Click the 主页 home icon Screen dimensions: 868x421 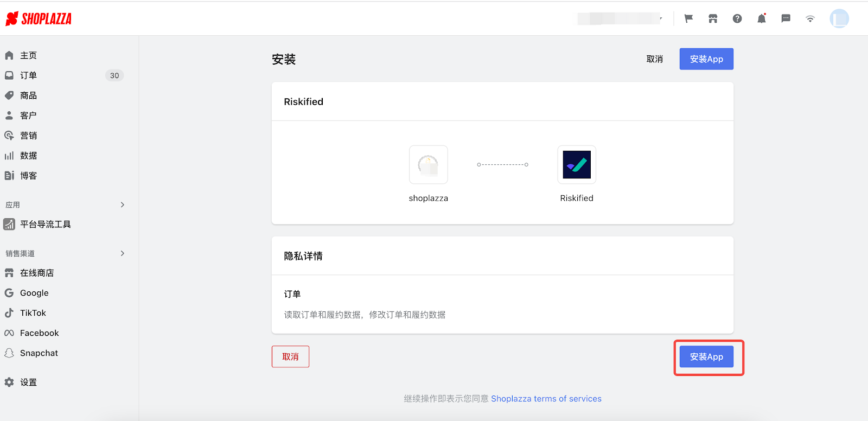click(9, 55)
